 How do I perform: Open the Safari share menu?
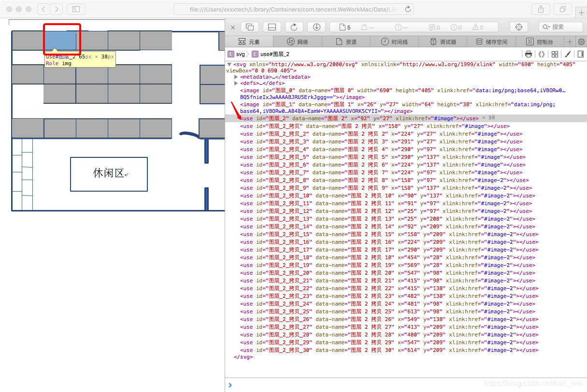(541, 9)
